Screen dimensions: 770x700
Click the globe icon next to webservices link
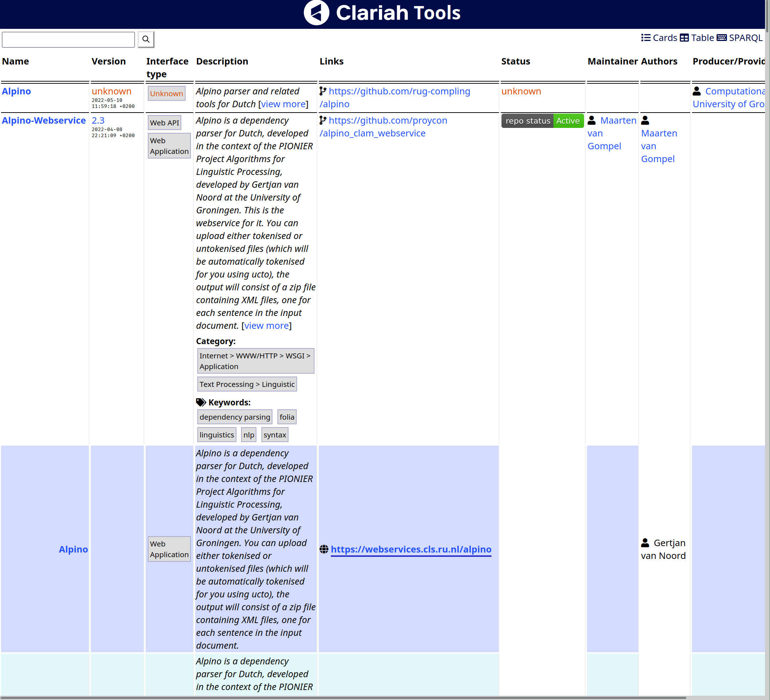324,549
